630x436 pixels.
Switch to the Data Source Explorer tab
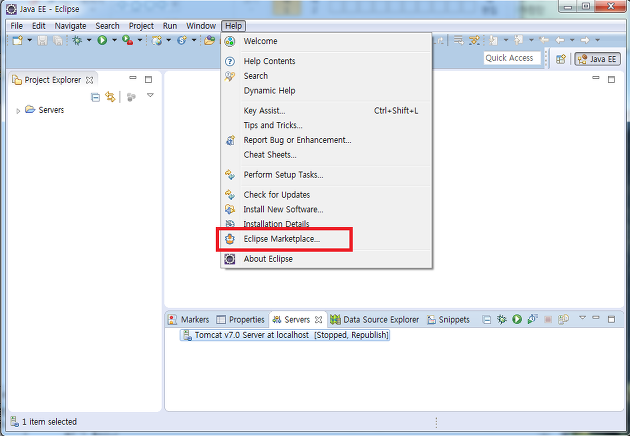(x=374, y=320)
